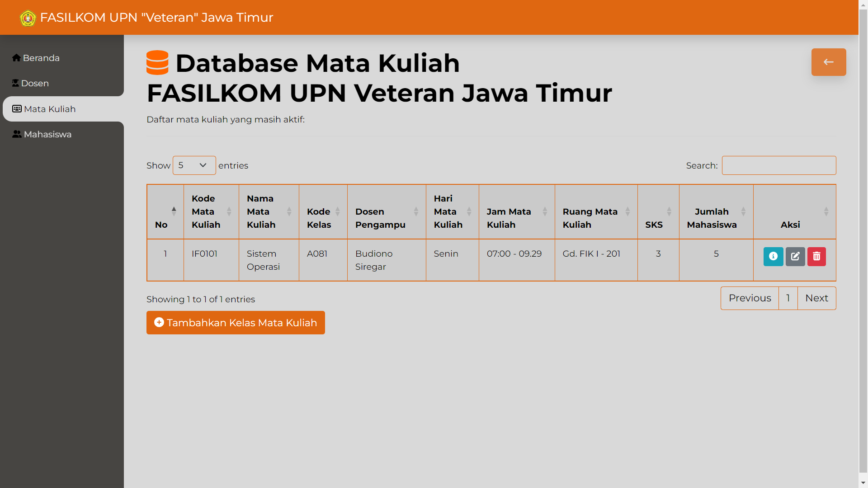Sort by Nama Mata Kuliah column
The height and width of the screenshot is (488, 868).
pos(269,211)
